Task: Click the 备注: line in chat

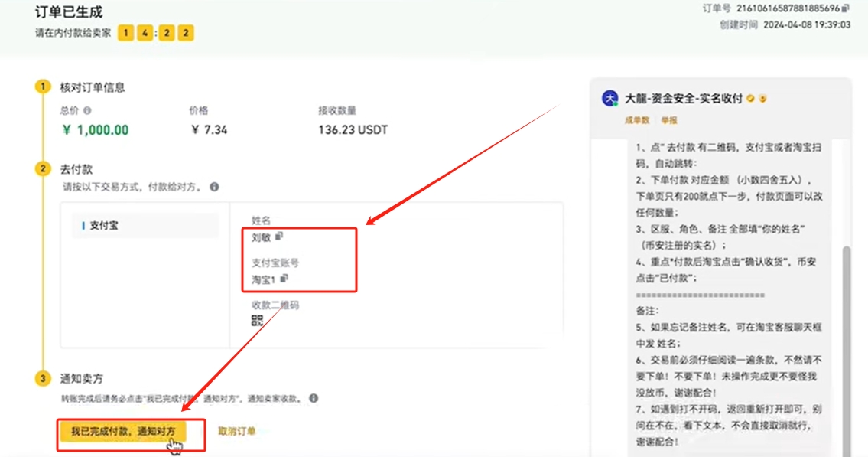Action: point(647,311)
